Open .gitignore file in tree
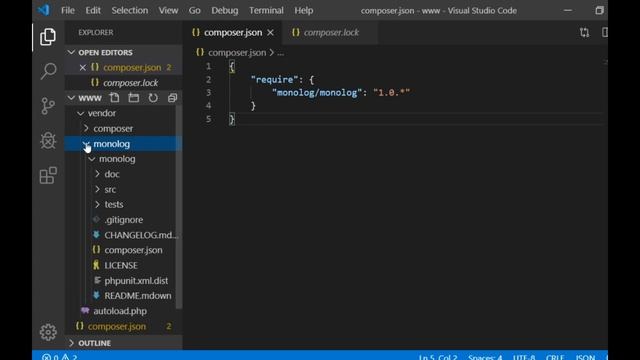640x360 pixels. (x=124, y=220)
